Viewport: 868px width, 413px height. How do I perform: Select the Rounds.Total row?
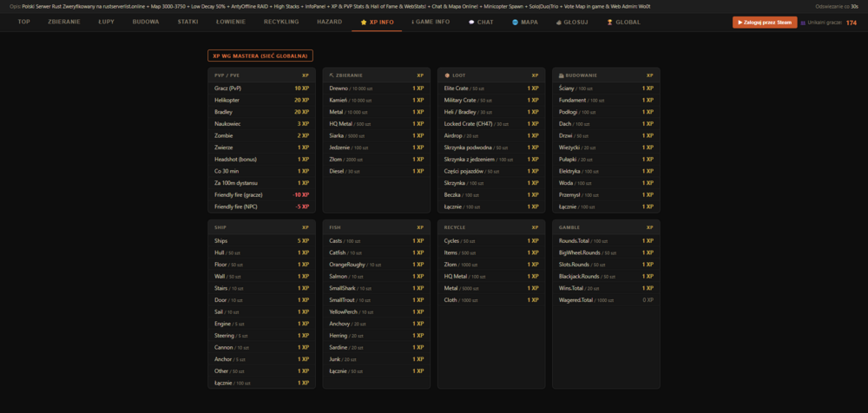[x=606, y=241]
